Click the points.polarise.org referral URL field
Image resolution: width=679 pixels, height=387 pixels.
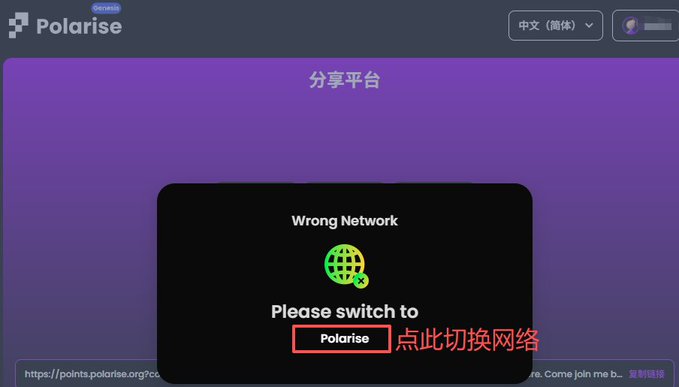(x=345, y=373)
